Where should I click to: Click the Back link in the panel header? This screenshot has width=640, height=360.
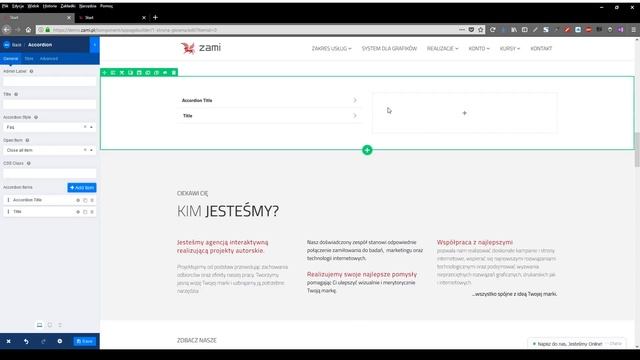[13, 45]
